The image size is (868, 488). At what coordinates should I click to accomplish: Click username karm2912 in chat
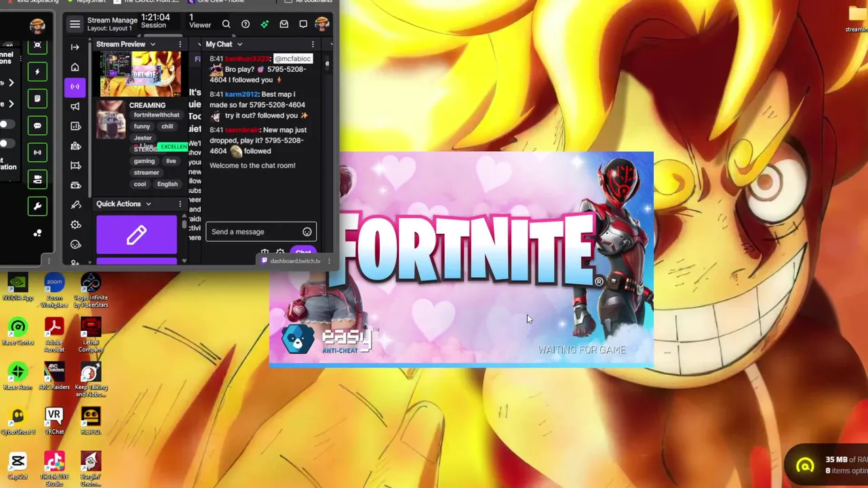point(241,94)
